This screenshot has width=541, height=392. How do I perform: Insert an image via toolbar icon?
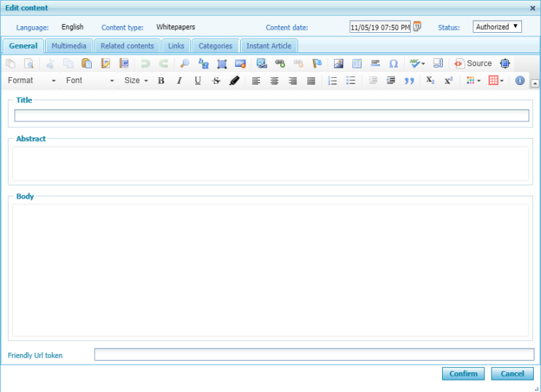[x=339, y=64]
